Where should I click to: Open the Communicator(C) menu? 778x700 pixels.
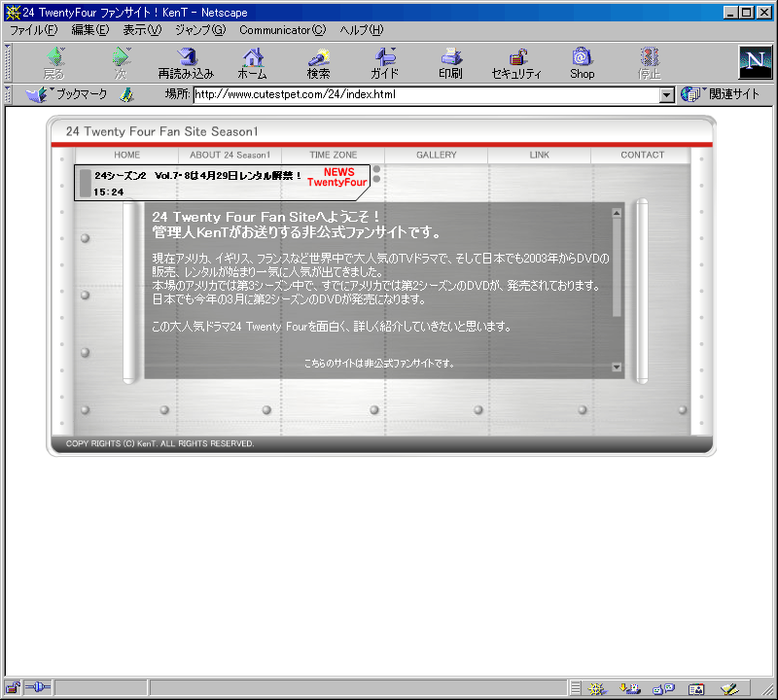click(283, 30)
